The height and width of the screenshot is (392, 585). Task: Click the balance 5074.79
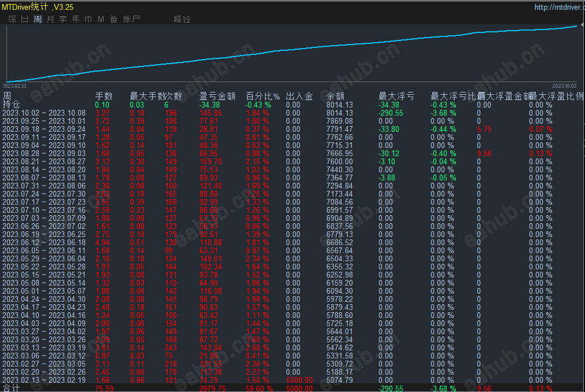(x=340, y=380)
